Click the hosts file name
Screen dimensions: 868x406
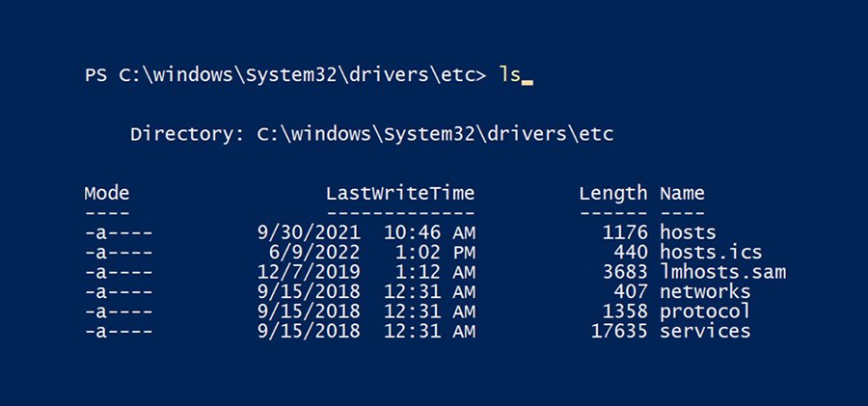tap(688, 231)
